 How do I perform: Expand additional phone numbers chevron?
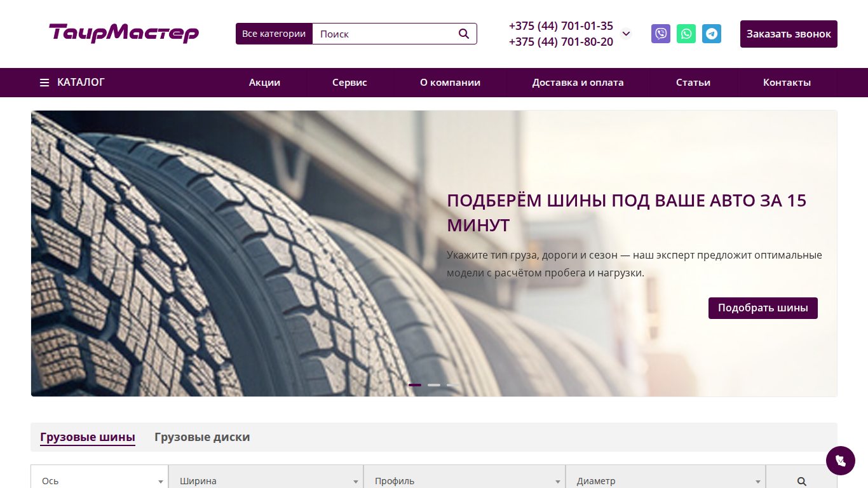pos(626,34)
